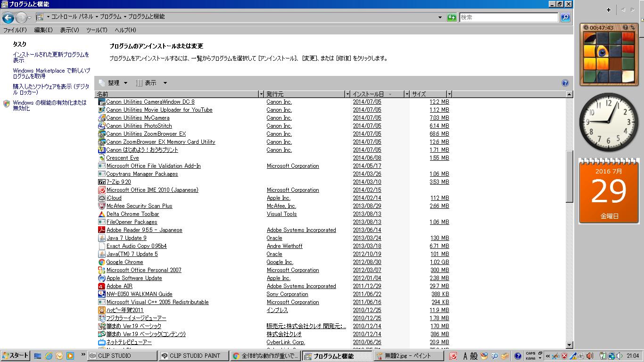Screen dimensions: 644x362
Task: Open the 名前 column filter dropdown arrow
Action: click(261, 94)
